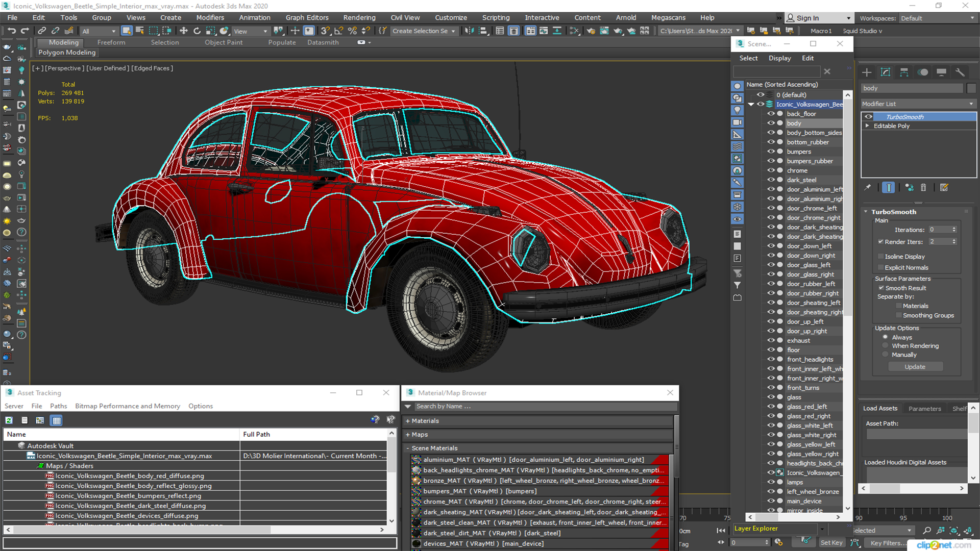This screenshot has height=551, width=980.
Task: Toggle Percent Snap icon
Action: click(x=352, y=31)
